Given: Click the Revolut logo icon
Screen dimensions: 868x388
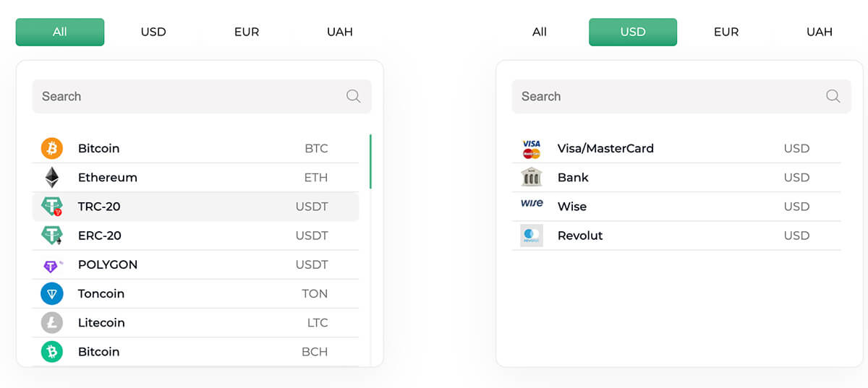Looking at the screenshot, I should pos(532,236).
